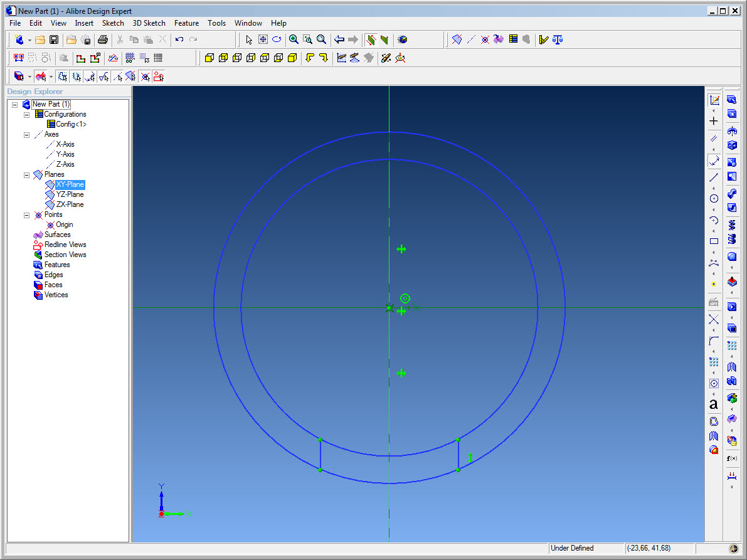Toggle the point selection filter
The image size is (747, 560).
coord(146,77)
